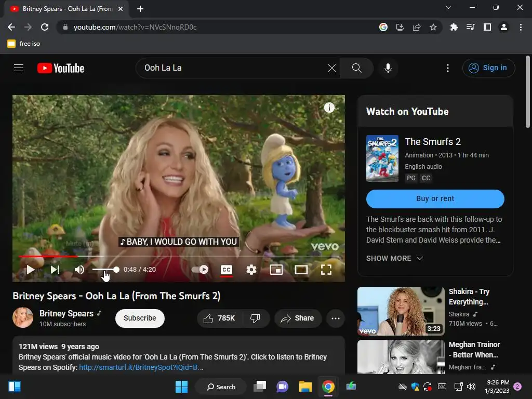
Task: Open Task View on taskbar
Action: click(x=260, y=387)
